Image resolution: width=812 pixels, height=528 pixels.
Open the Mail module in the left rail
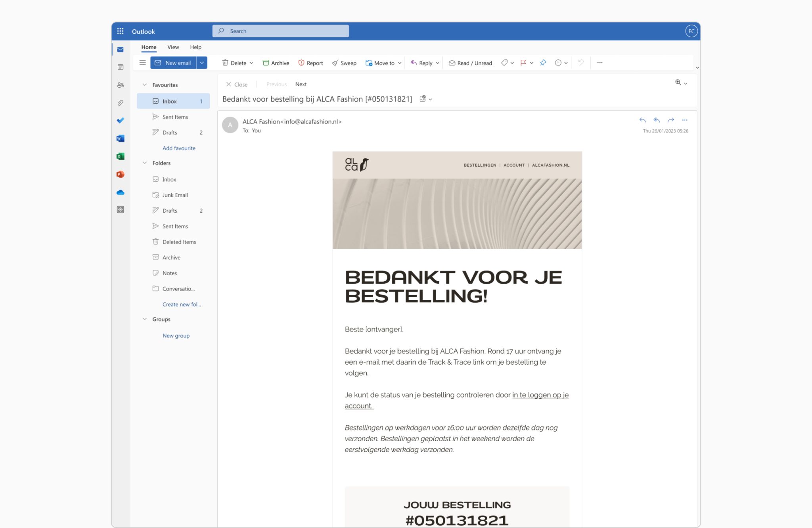coord(120,50)
